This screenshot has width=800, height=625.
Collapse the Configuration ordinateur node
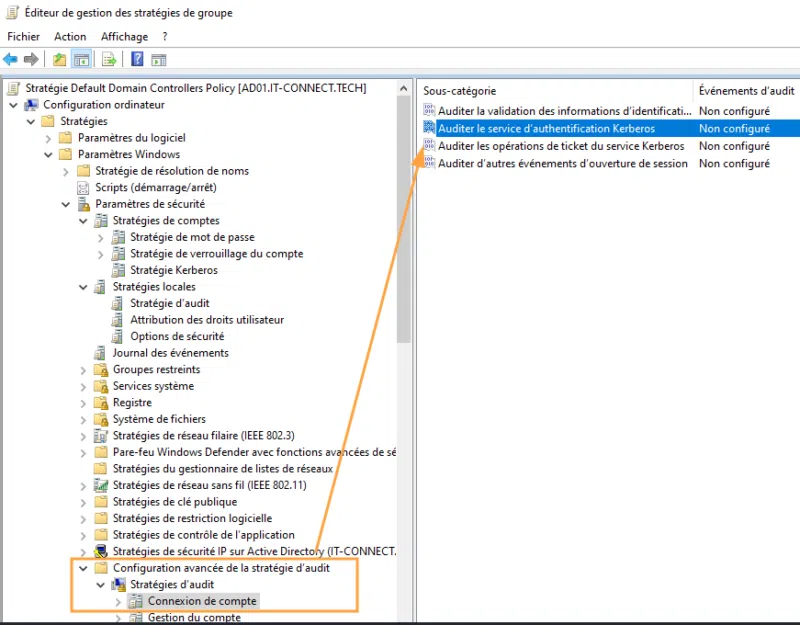[13, 105]
